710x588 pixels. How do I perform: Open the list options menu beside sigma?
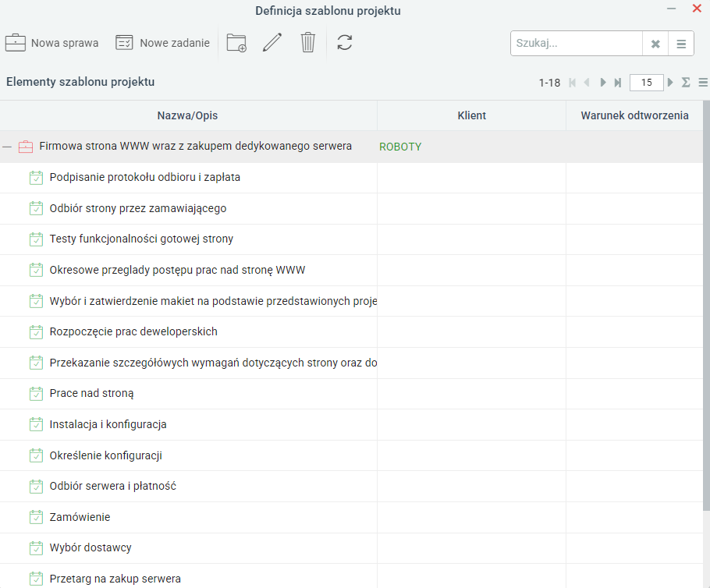click(703, 83)
